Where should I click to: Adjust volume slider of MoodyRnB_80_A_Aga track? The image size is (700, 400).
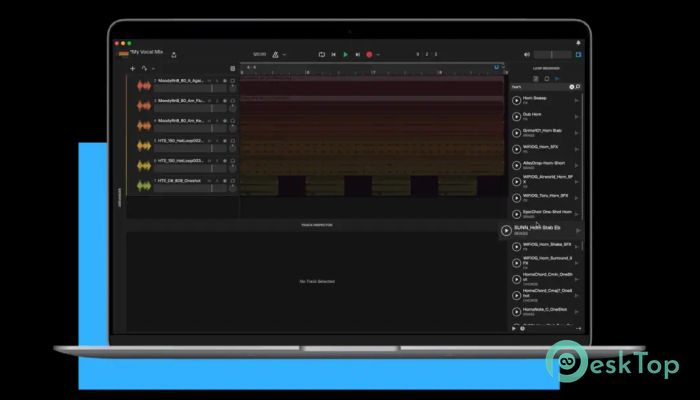coord(191,88)
